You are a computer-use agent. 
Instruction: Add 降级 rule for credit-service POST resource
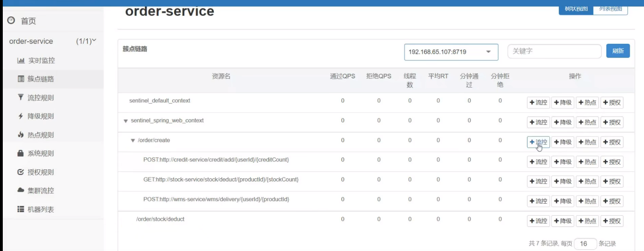563,162
